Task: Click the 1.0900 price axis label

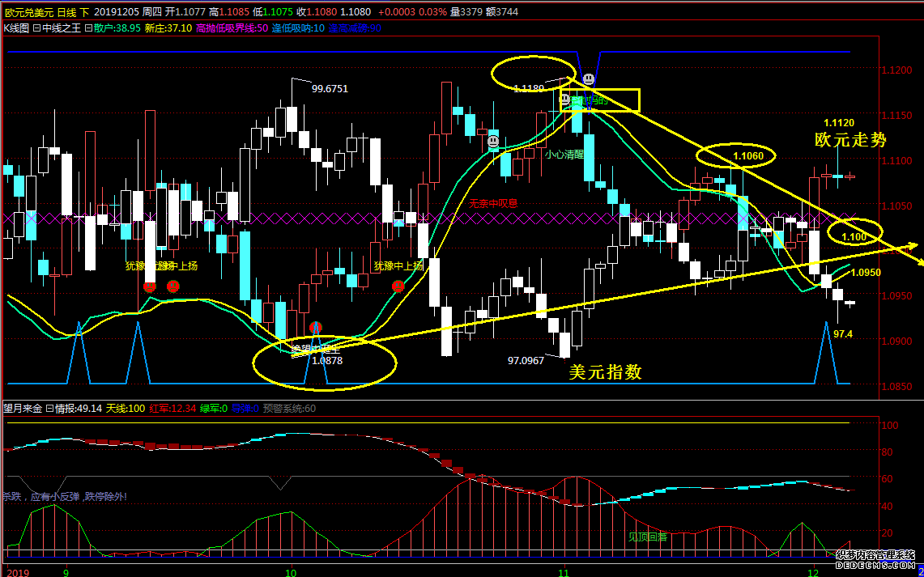Action: [896, 341]
